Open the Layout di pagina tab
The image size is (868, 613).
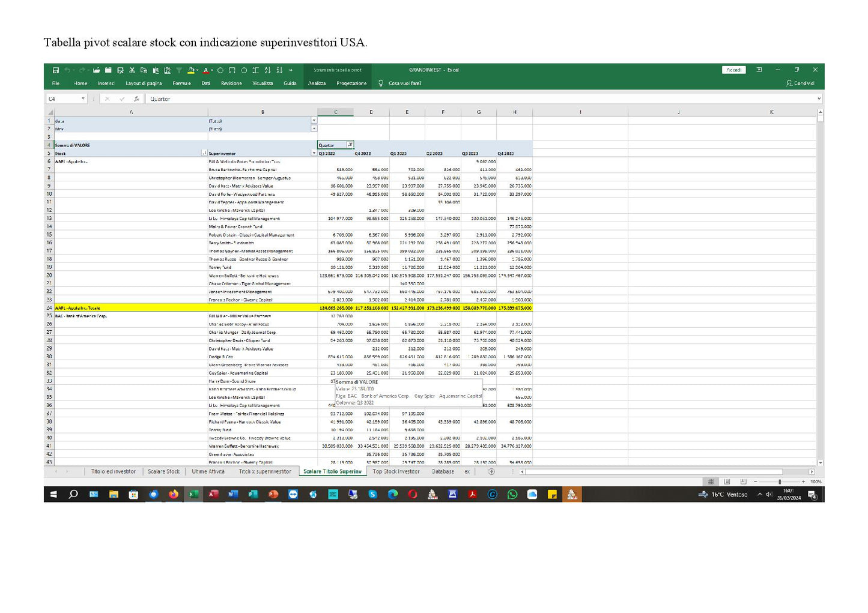pos(144,83)
